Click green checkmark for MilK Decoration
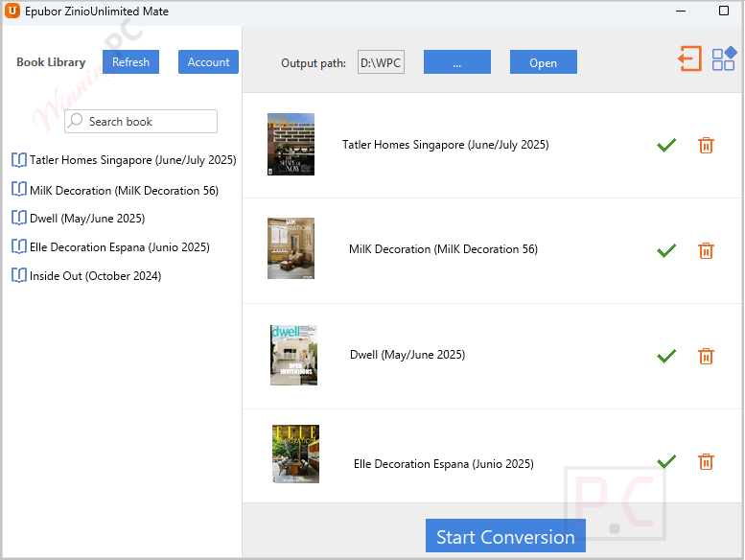This screenshot has height=560, width=745. (x=666, y=250)
